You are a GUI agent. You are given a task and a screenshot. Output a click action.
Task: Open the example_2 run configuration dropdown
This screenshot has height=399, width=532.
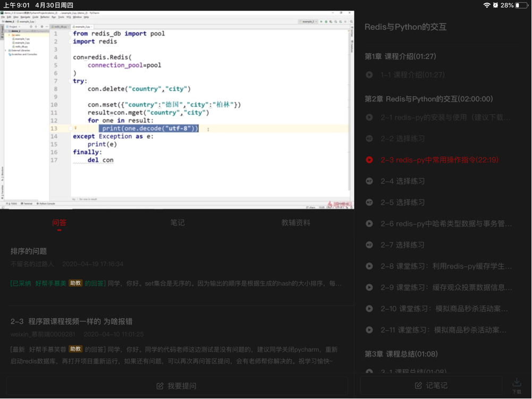tap(308, 22)
